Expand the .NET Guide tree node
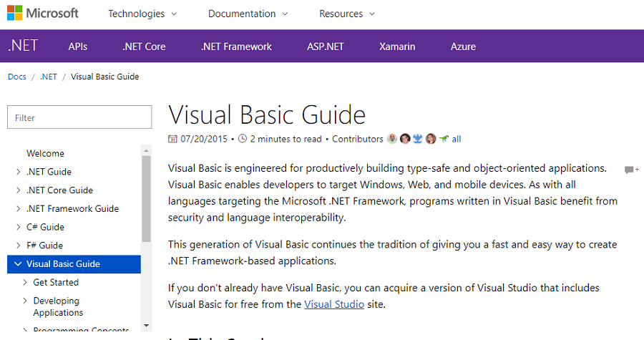This screenshot has height=340, width=644. tap(18, 172)
